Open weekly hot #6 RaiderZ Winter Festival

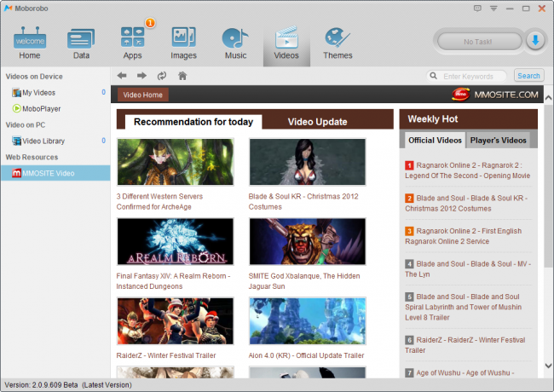coord(465,344)
